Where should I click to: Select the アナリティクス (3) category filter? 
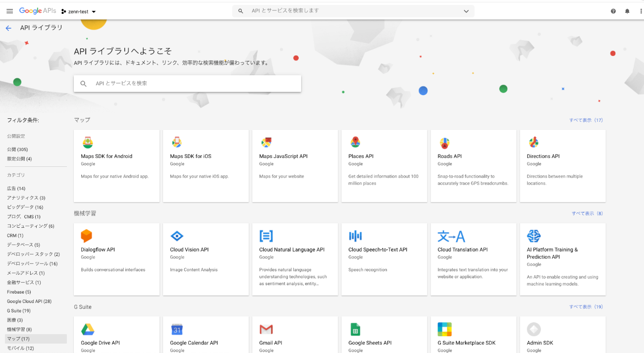coord(26,198)
